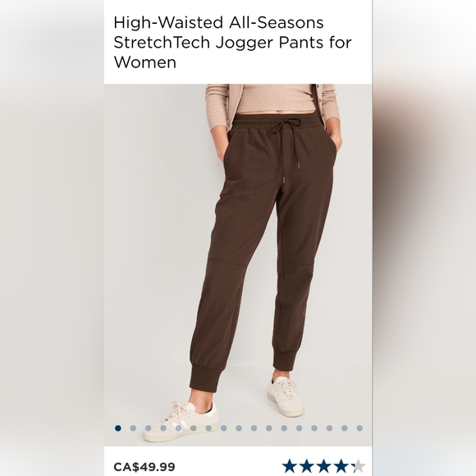Select the seventh carousel dot indicator
The width and height of the screenshot is (476, 476).
point(208,428)
